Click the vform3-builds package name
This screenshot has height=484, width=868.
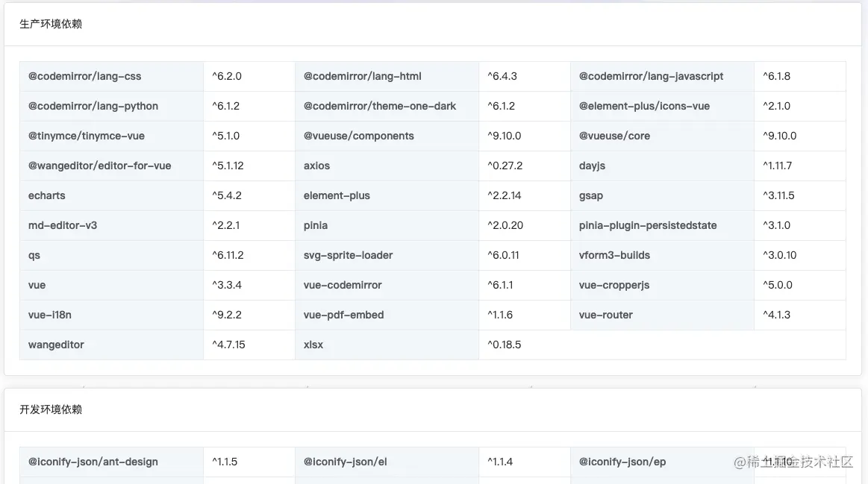click(x=614, y=255)
